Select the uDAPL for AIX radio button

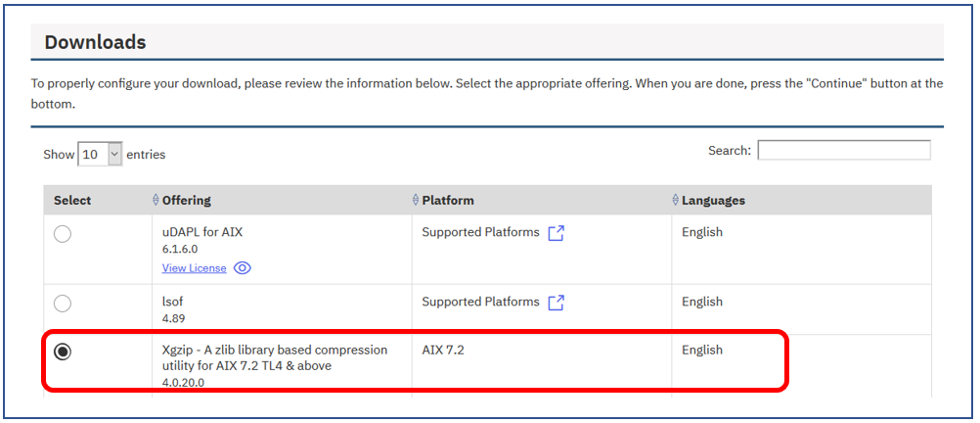click(63, 234)
